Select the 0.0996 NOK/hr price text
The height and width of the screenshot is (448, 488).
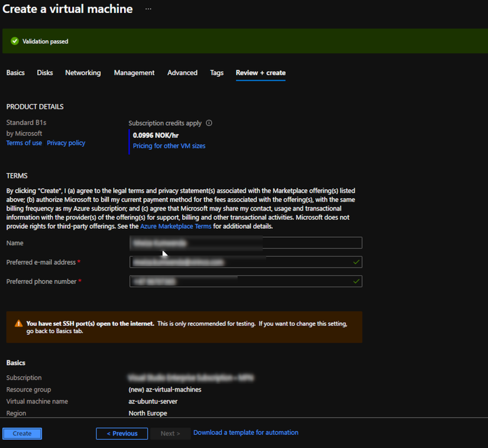(156, 136)
